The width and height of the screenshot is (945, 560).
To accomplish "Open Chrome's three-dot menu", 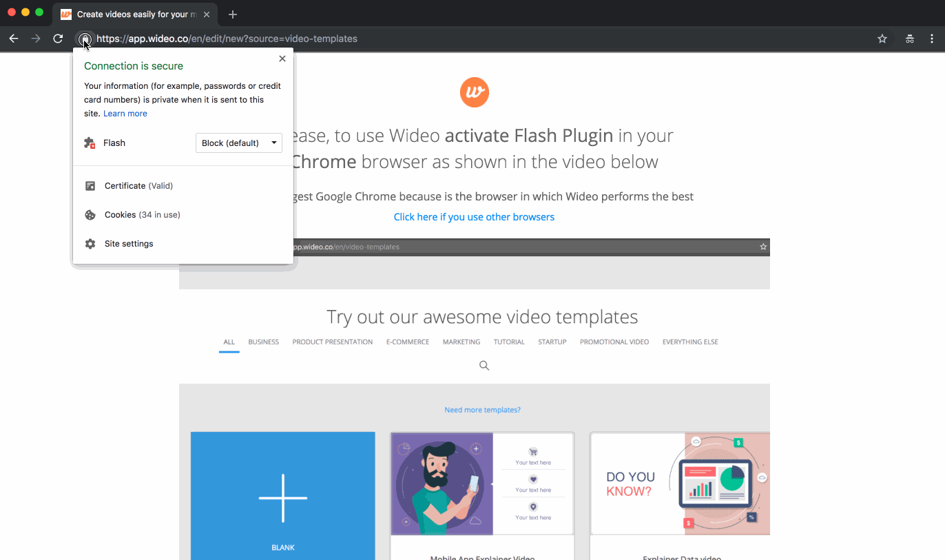I will tap(933, 39).
